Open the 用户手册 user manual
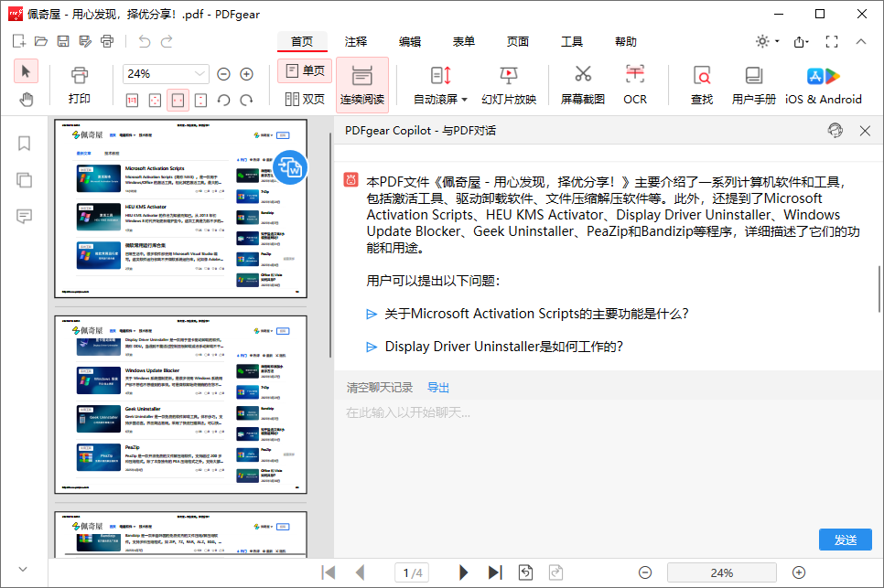This screenshot has height=588, width=884. [754, 85]
